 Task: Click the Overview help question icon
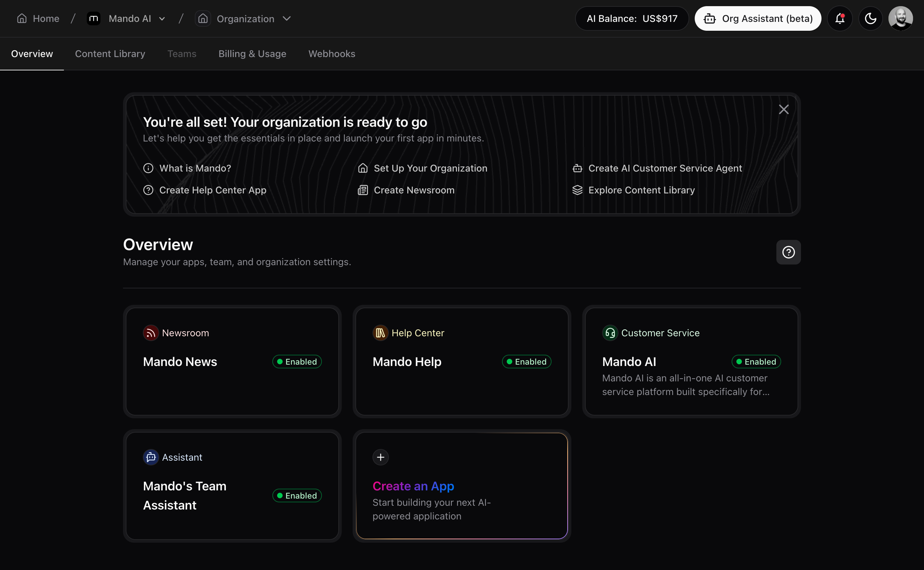pyautogui.click(x=788, y=252)
